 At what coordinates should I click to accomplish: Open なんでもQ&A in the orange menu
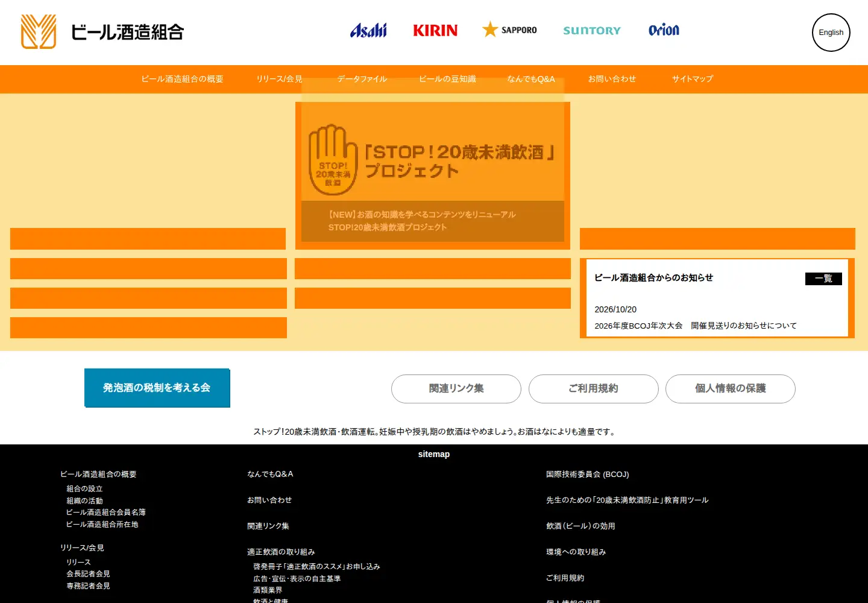point(531,79)
